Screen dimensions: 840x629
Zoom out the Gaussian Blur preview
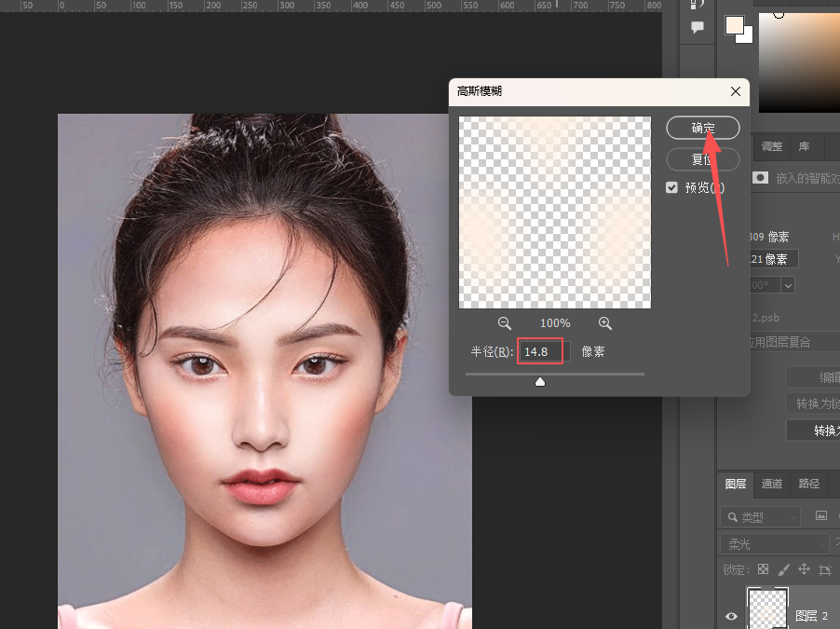(x=504, y=322)
